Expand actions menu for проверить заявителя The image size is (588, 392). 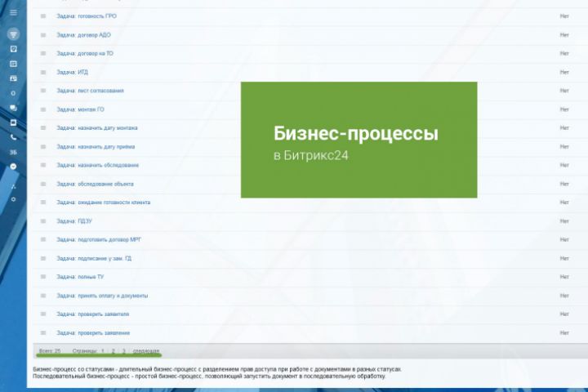[43, 314]
